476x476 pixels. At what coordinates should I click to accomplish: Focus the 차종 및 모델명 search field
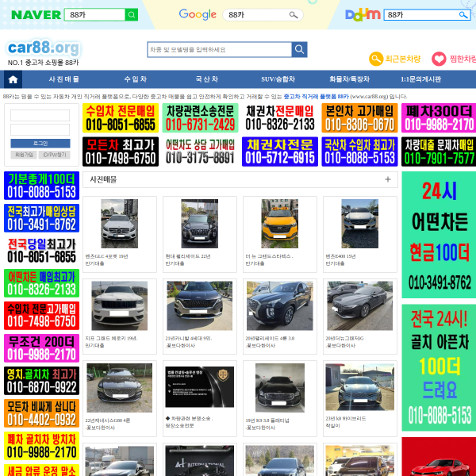[220, 49]
